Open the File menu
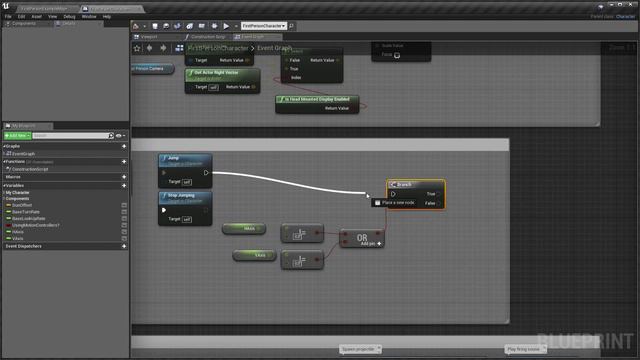 8,17
